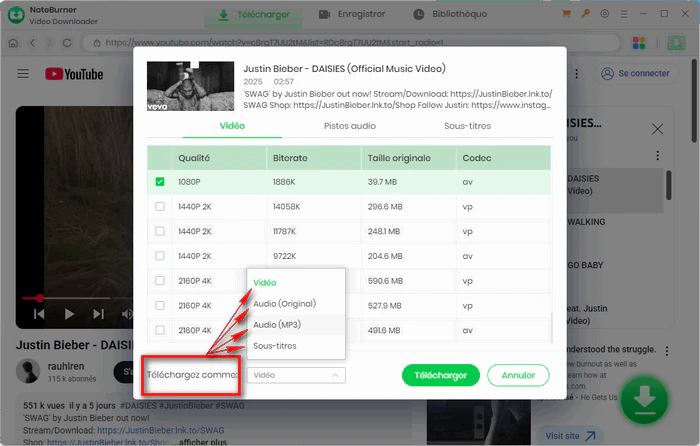This screenshot has height=446, width=700.
Task: Click the YouTube logo
Action: tap(74, 74)
